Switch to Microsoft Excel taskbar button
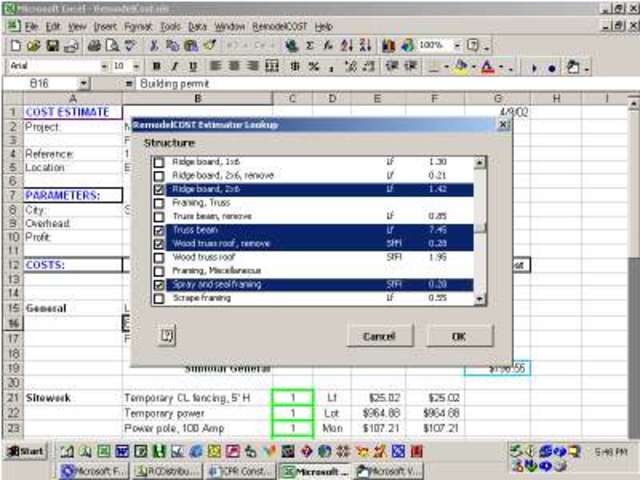640x480 pixels. point(315,471)
